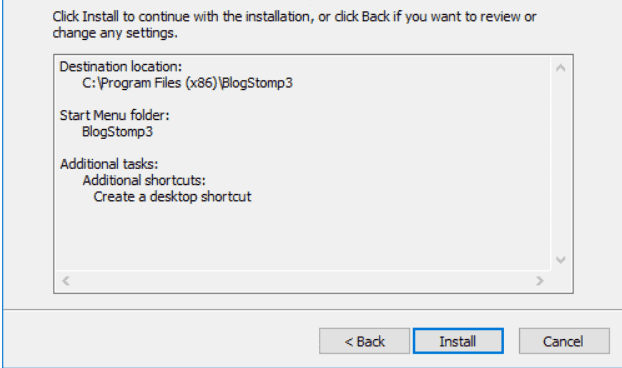Screen dimensions: 622x368
Task: Click the horizontal scrollbar left arrow
Action: click(x=66, y=281)
